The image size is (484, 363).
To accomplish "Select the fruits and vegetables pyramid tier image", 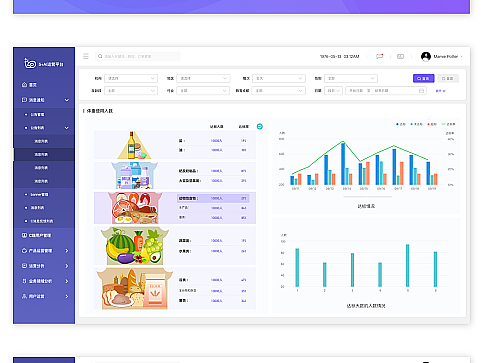I will 135,246.
